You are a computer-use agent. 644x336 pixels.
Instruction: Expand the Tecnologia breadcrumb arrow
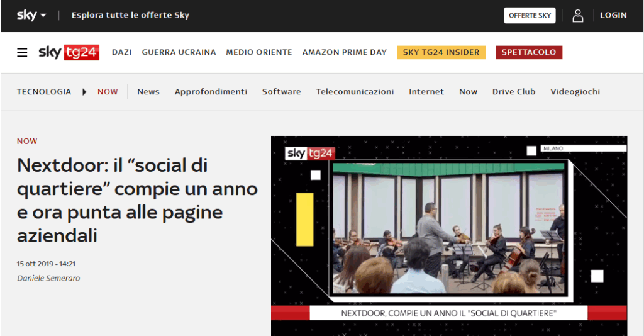click(84, 92)
